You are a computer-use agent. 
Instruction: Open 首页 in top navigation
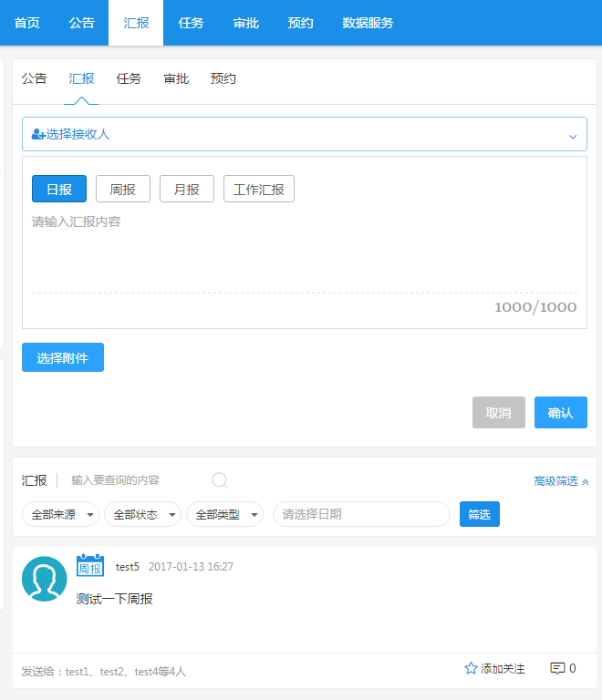[27, 23]
